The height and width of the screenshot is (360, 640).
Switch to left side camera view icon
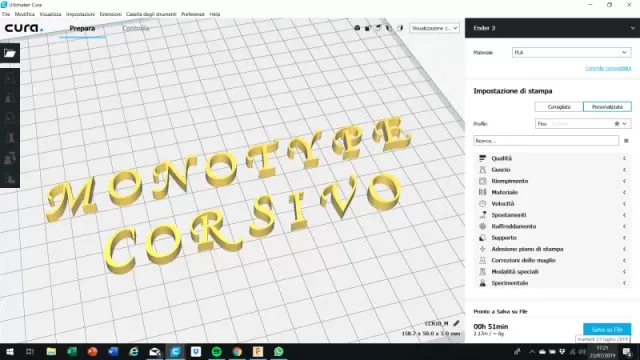389,28
